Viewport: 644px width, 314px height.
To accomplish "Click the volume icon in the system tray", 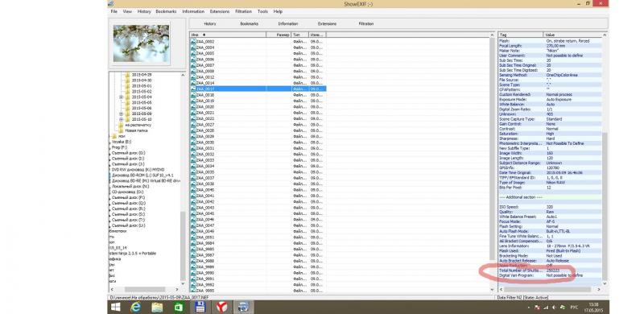I will (555, 308).
